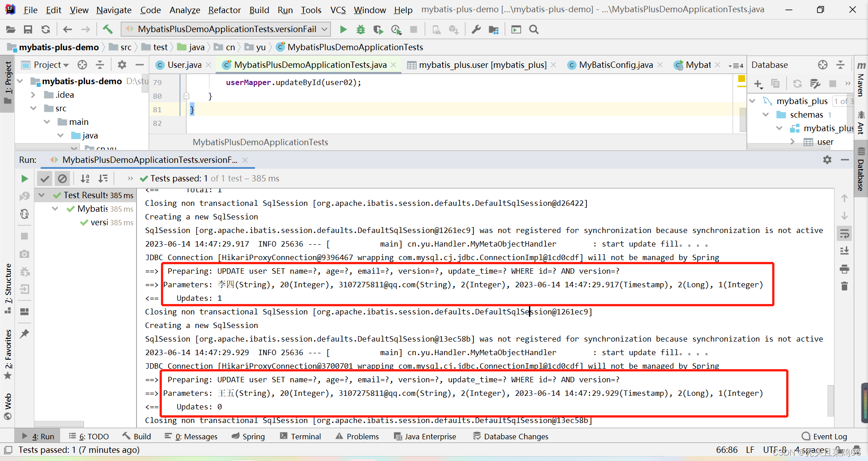Toggle the Structure tool window button
The height and width of the screenshot is (461, 868).
(x=8, y=289)
